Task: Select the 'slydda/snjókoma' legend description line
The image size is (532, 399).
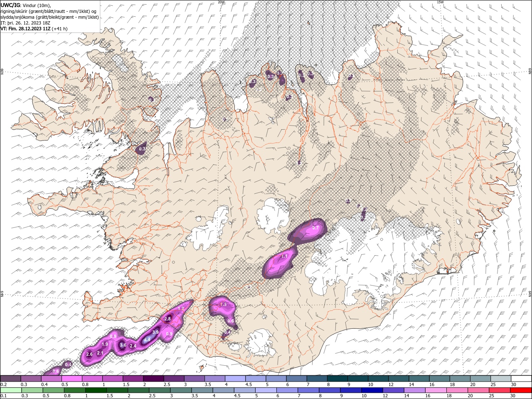Action: tap(49, 17)
